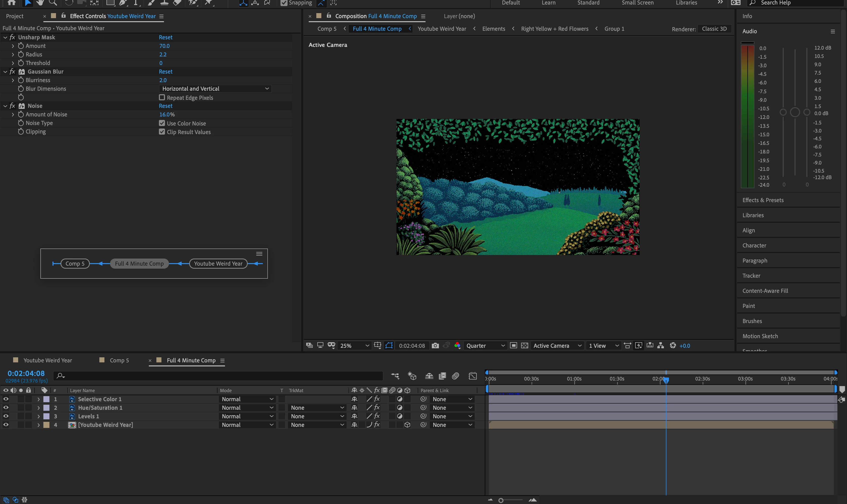Hide the Selective Color 1 layer

[6, 399]
